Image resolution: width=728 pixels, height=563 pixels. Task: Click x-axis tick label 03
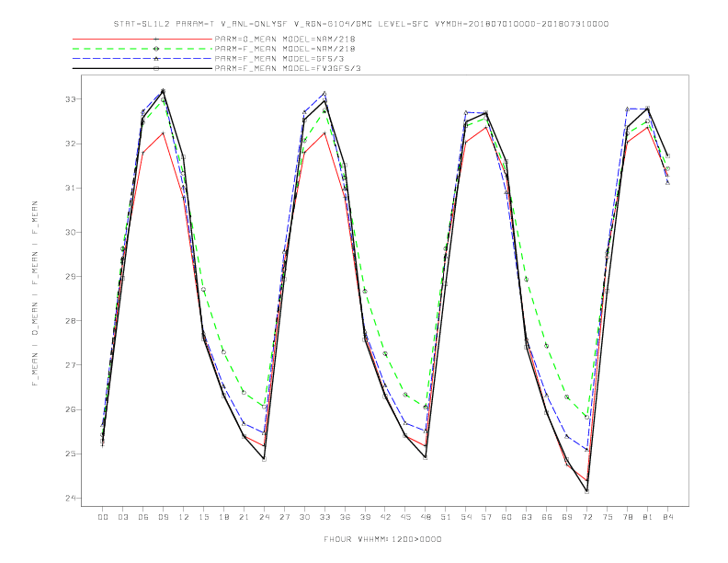(x=122, y=517)
